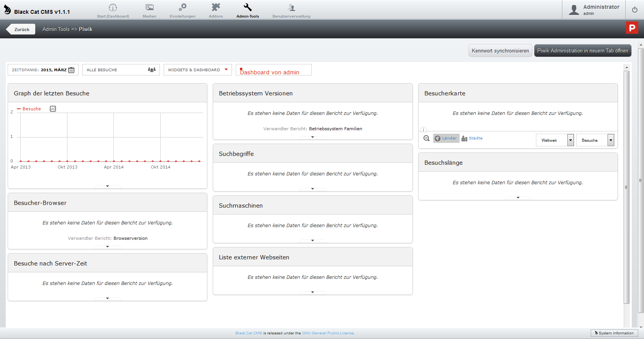Click the Suchbegriffe widget header
The height and width of the screenshot is (339, 644).
tap(313, 154)
